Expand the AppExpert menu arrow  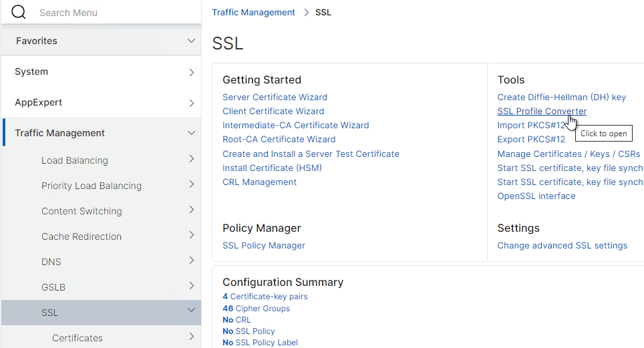click(x=191, y=103)
